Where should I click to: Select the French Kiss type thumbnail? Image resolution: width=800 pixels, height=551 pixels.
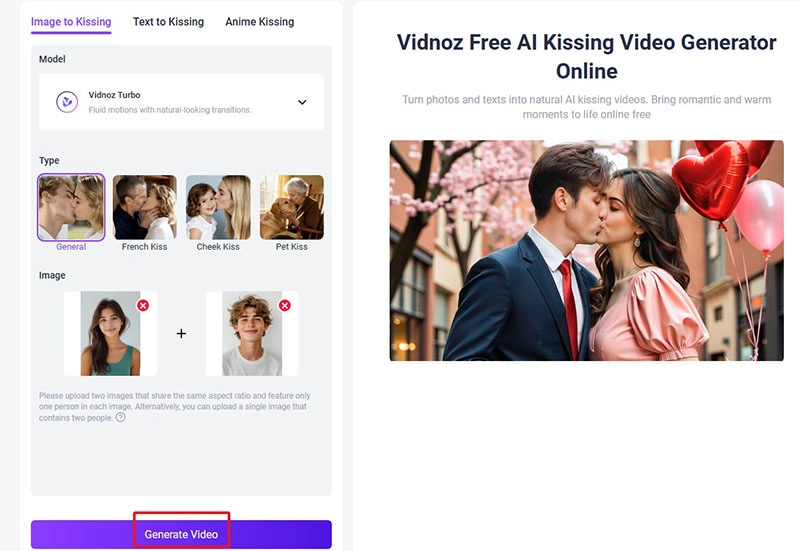pyautogui.click(x=144, y=207)
